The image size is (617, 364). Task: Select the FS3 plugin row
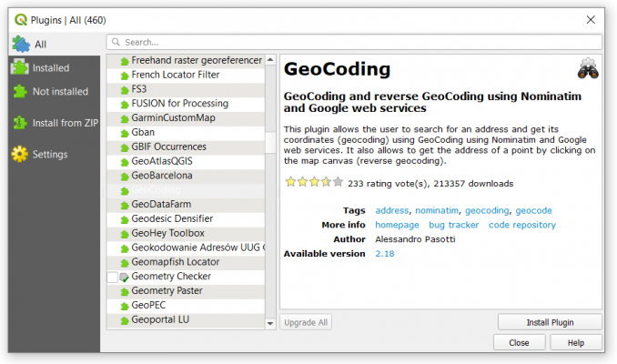coord(186,89)
